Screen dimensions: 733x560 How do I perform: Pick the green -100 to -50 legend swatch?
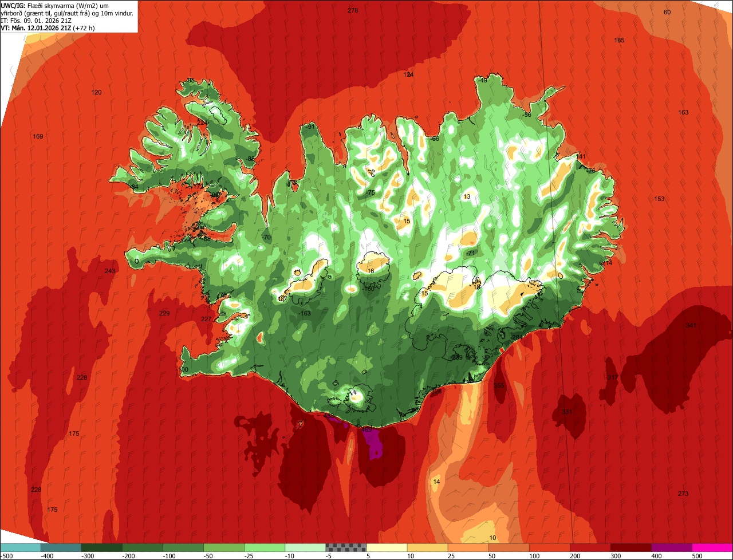[x=183, y=547]
